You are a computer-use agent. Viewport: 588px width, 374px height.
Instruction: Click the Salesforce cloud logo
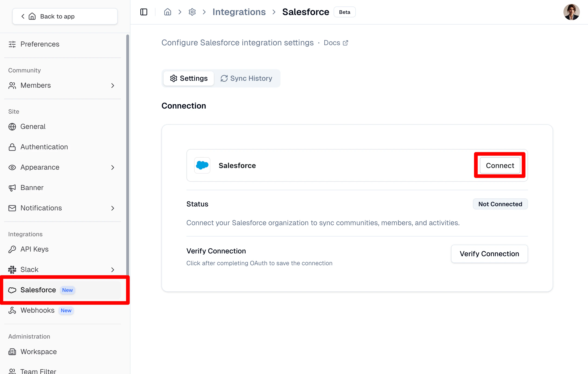[202, 165]
